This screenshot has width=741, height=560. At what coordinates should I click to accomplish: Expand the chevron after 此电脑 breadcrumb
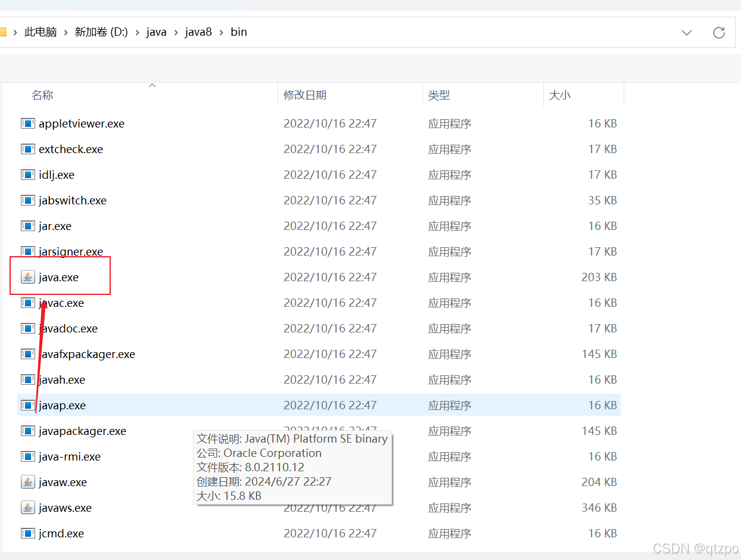(66, 32)
